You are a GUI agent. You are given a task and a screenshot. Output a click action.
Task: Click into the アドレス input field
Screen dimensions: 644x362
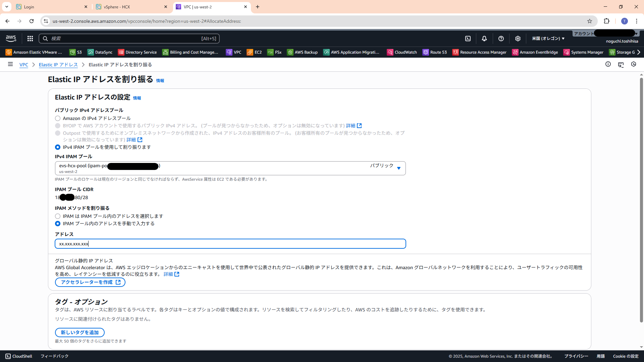230,244
